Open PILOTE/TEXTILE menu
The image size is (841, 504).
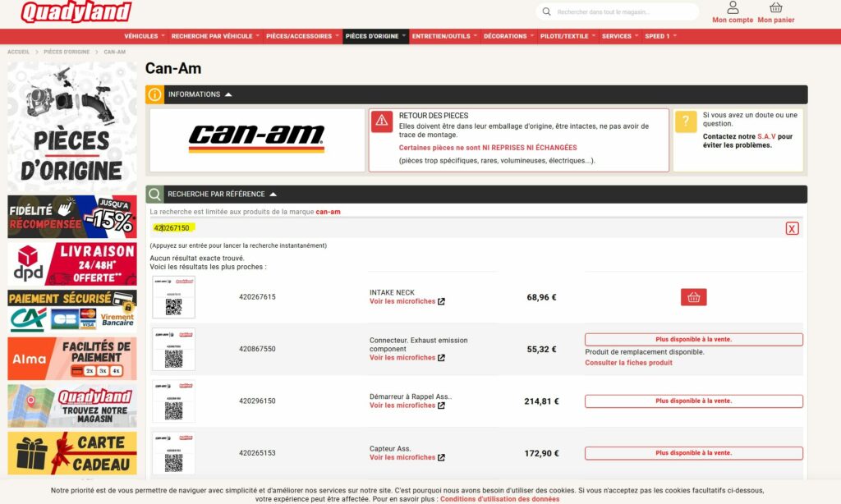click(568, 36)
